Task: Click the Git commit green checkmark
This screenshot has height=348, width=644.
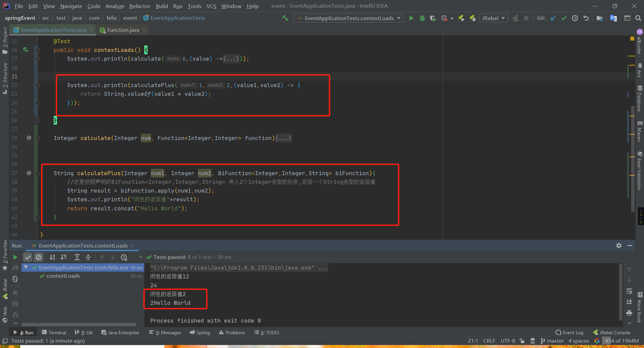Action: coord(564,18)
